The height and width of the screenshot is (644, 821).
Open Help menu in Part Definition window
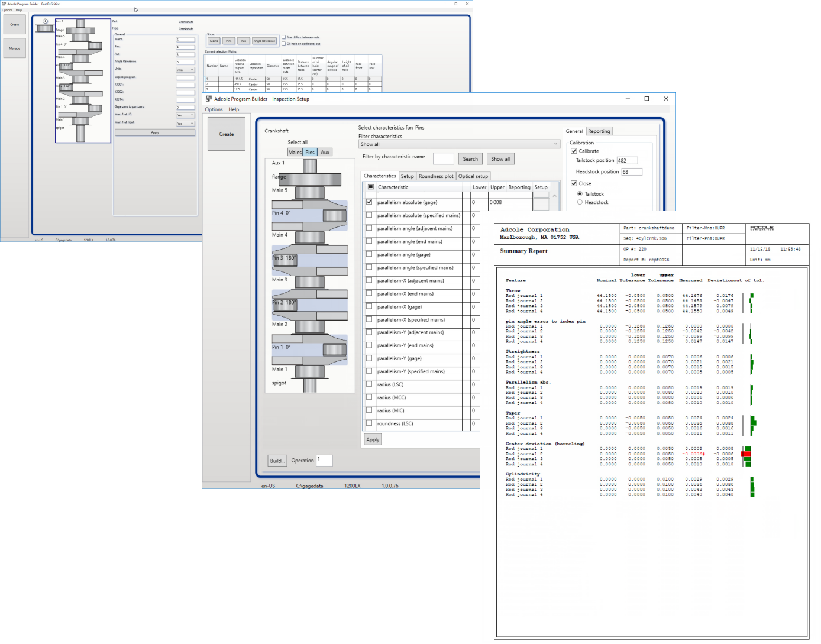coord(19,10)
